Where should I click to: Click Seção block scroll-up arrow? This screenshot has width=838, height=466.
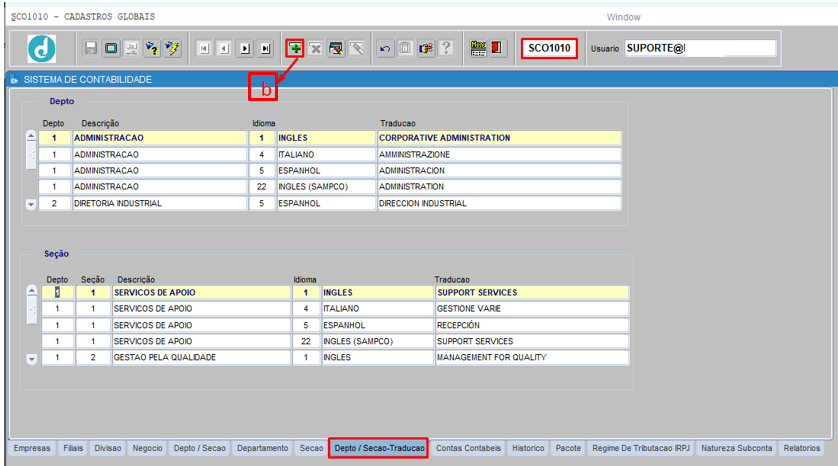[x=32, y=291]
